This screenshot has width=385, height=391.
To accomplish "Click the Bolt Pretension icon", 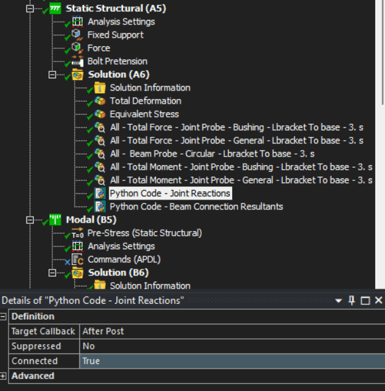I will pos(77,61).
